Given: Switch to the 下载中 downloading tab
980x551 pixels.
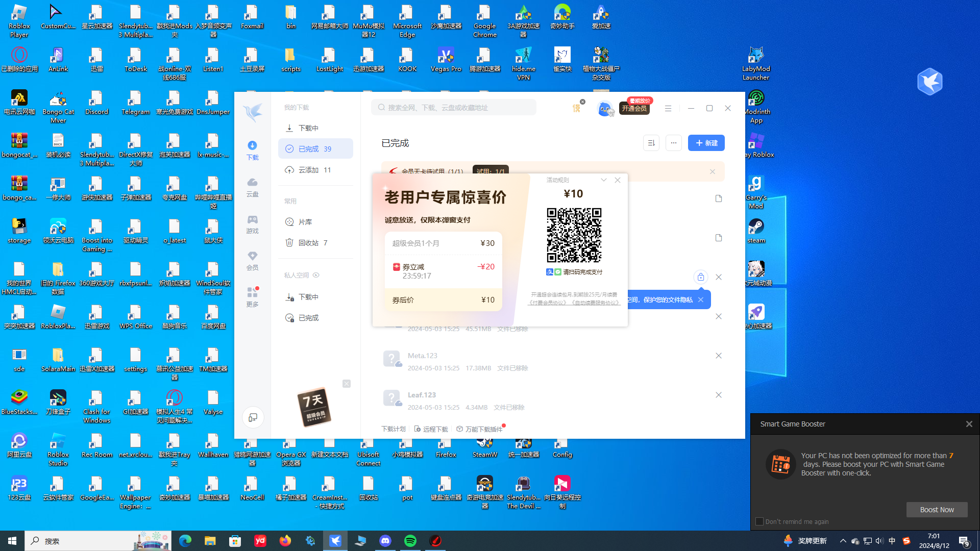Looking at the screenshot, I should point(308,128).
